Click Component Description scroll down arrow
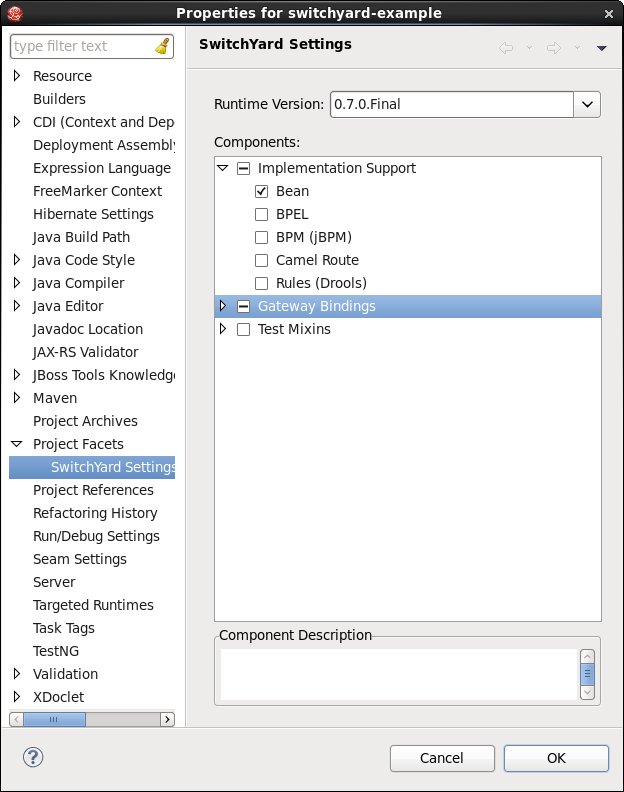 tap(587, 692)
